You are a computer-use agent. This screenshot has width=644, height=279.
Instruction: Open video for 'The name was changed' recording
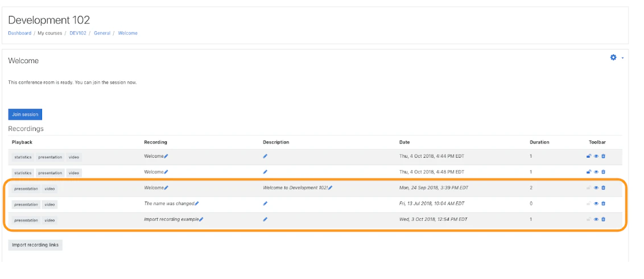pyautogui.click(x=49, y=204)
